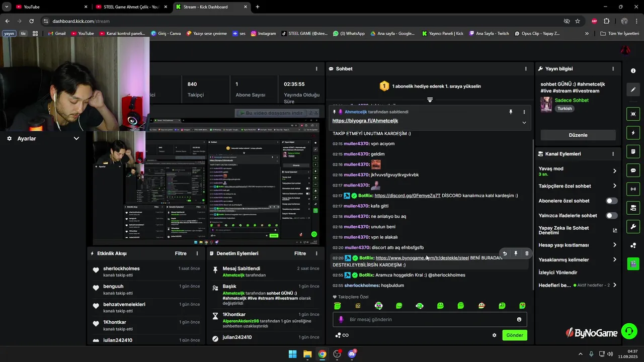Open the info icon in right sidebar
644x362 pixels.
pyautogui.click(x=633, y=71)
